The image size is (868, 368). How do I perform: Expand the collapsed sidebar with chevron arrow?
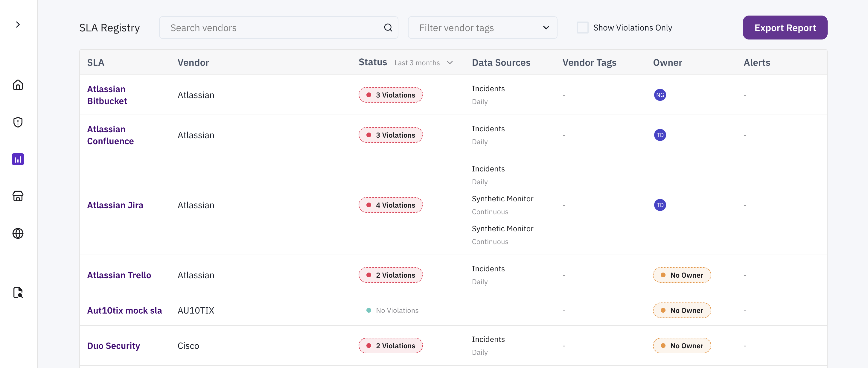18,25
